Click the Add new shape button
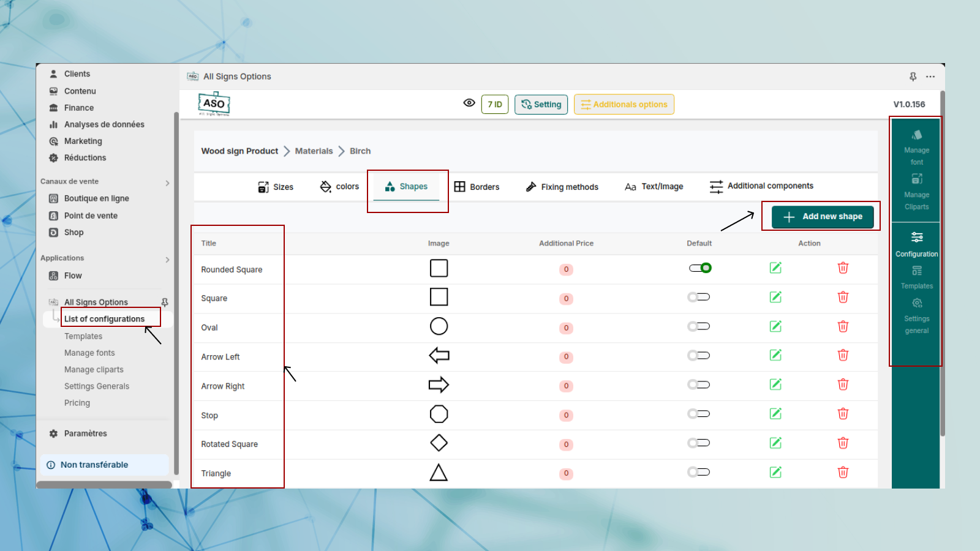Screen dimensions: 980x551 pos(822,217)
